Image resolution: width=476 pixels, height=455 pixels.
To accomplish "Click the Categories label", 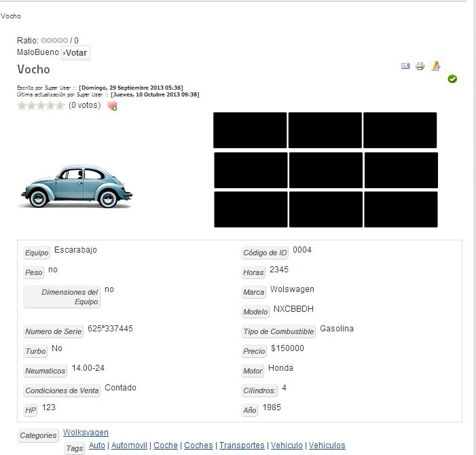I will pyautogui.click(x=38, y=435).
